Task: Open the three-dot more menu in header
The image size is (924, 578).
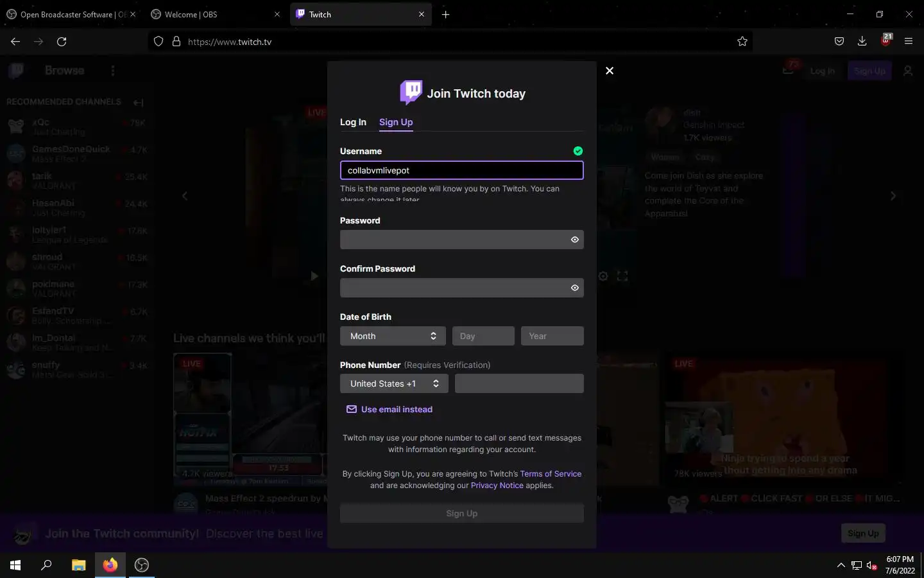Action: 113,71
